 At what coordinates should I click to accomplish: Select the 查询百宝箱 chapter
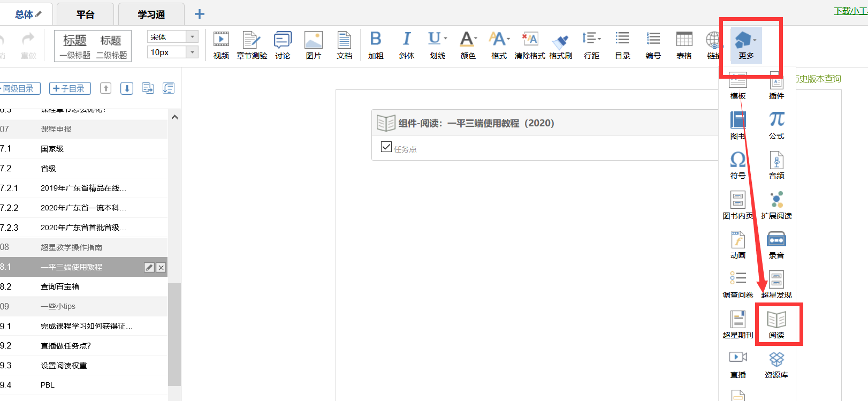tap(83, 286)
